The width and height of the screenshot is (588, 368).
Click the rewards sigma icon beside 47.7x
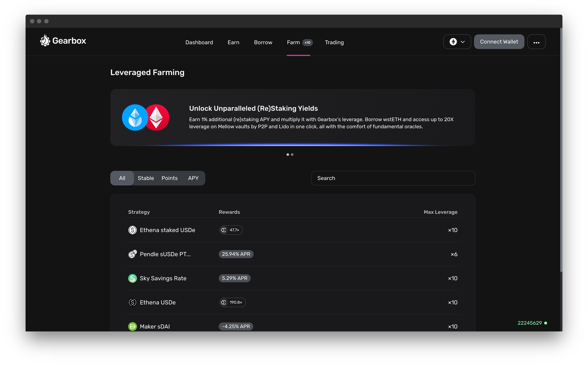coord(223,230)
